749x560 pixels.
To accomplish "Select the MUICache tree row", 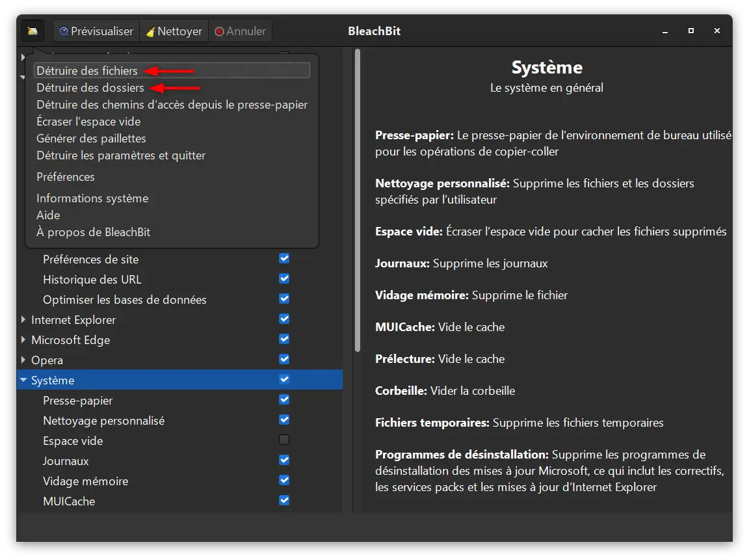I will pyautogui.click(x=179, y=501).
